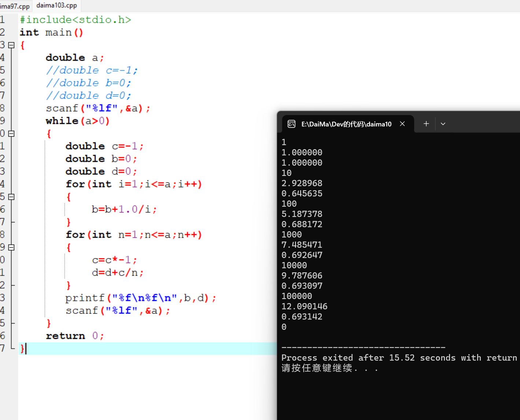This screenshot has width=520, height=420.
Task: Click the line '#include<stdio.h>'
Action: 75,20
